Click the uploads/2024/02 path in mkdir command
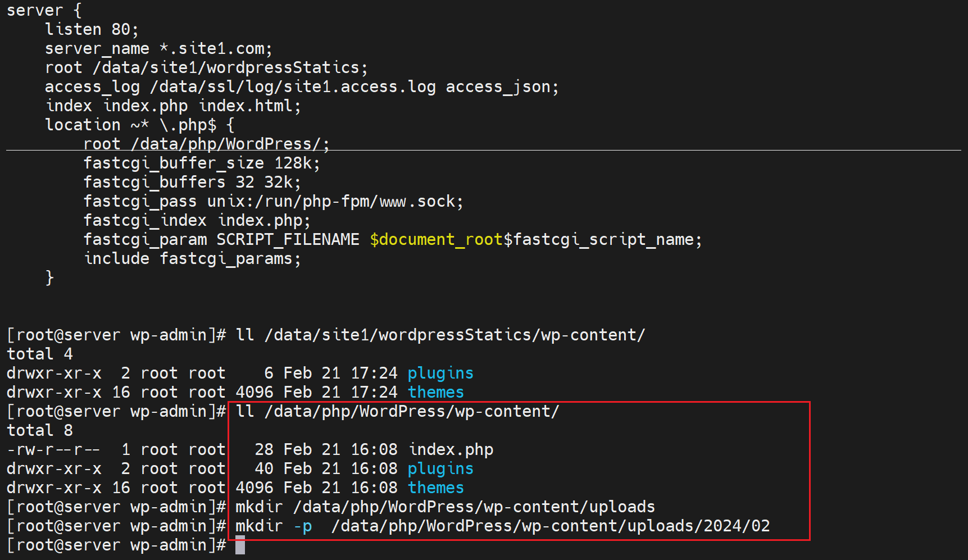The image size is (968, 560). (698, 526)
